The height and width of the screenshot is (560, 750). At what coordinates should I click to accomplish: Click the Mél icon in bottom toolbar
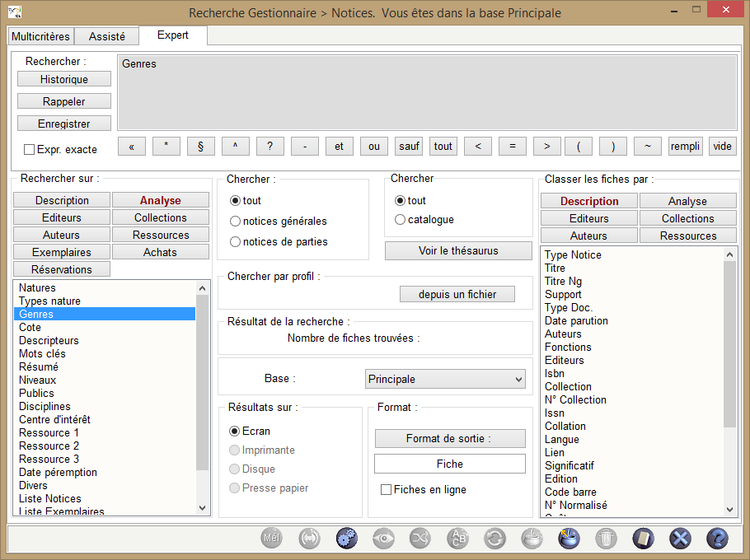pyautogui.click(x=272, y=539)
